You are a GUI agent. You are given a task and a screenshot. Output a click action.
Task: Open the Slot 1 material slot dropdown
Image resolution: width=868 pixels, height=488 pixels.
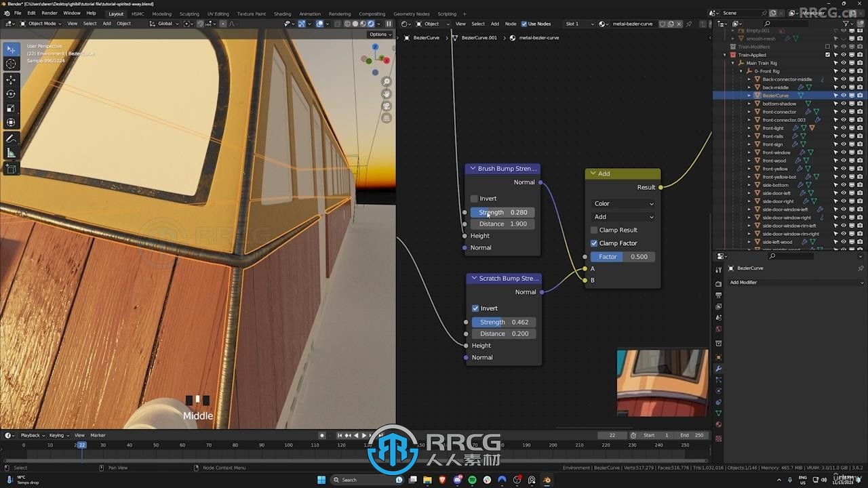point(579,24)
